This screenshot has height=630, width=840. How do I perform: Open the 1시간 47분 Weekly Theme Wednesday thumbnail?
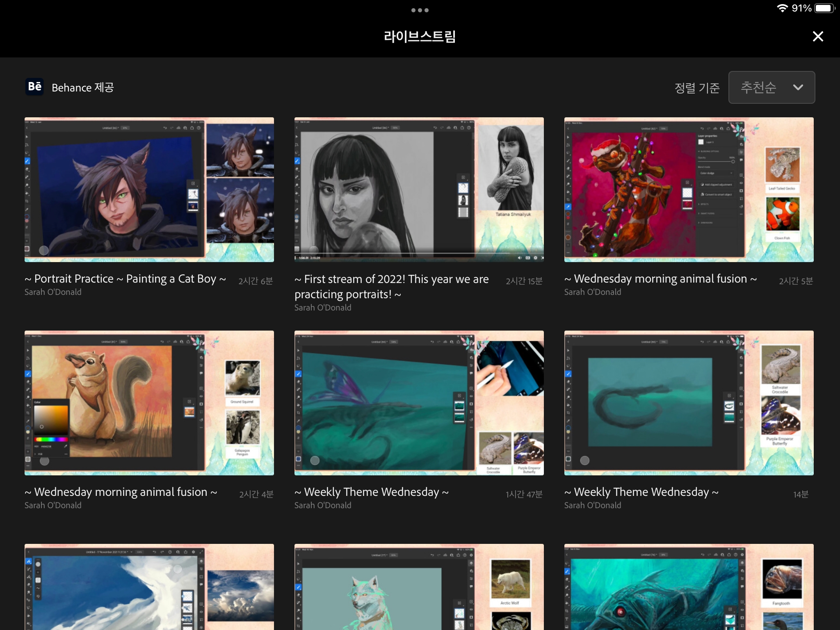(419, 403)
